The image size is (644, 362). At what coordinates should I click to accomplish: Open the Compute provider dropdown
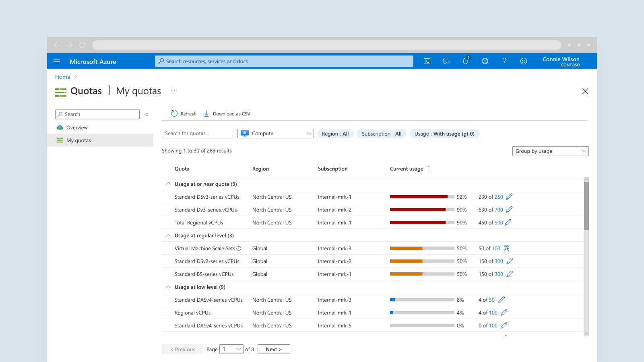[x=276, y=134]
